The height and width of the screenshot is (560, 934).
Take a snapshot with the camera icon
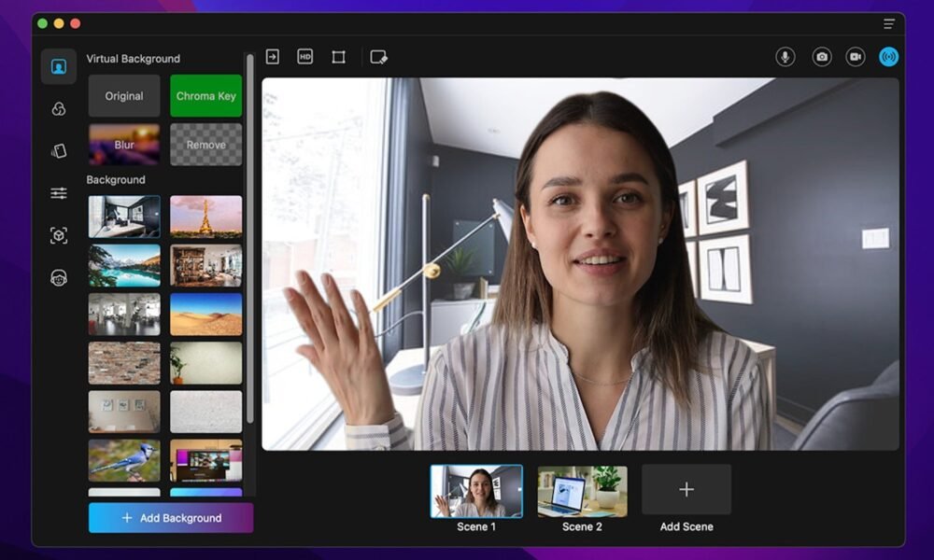pos(821,57)
